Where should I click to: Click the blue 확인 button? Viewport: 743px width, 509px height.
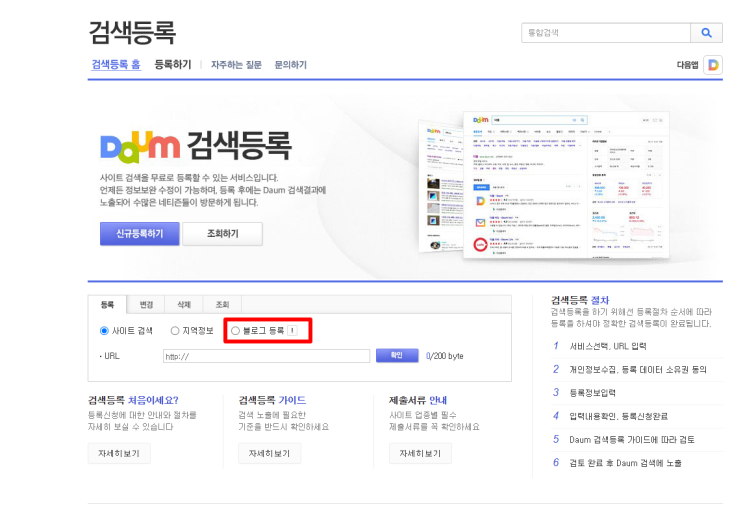tap(397, 355)
